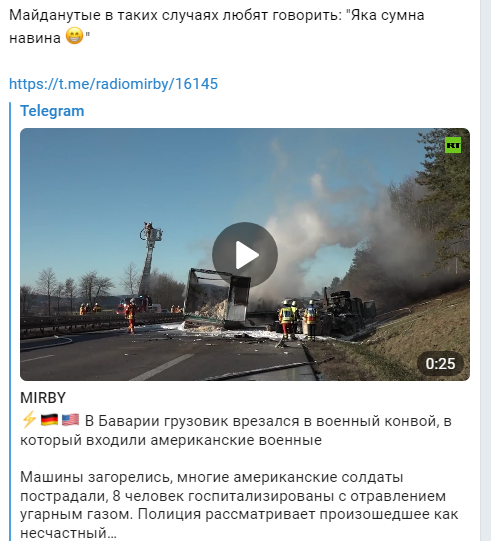This screenshot has height=541, width=491.
Task: Click the truncated word несчастный…
Action: click(68, 533)
